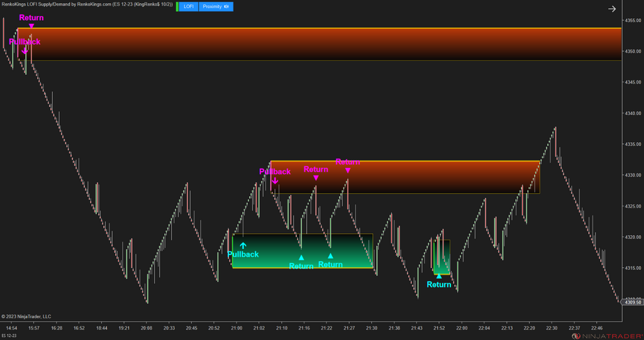The width and height of the screenshot is (644, 340).
Task: Click the green status bar beside LOFI
Action: tap(177, 6)
